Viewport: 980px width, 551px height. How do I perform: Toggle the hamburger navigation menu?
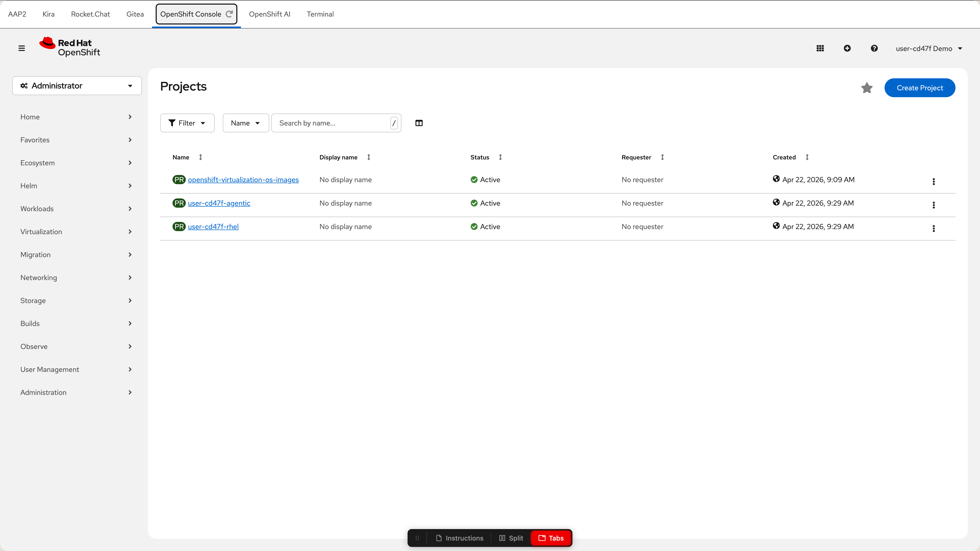[22, 48]
